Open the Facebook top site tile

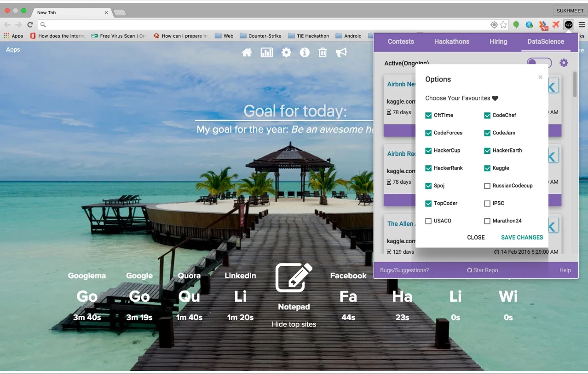348,296
